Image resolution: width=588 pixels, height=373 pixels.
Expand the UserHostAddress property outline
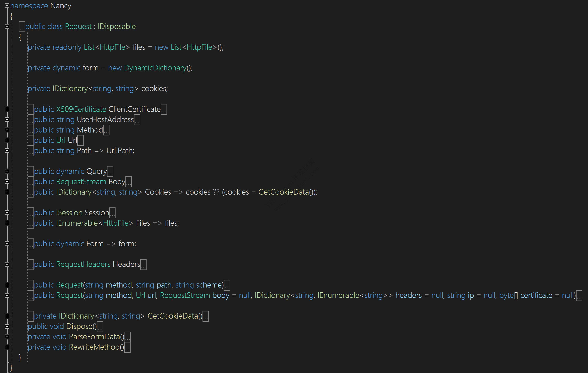(7, 119)
